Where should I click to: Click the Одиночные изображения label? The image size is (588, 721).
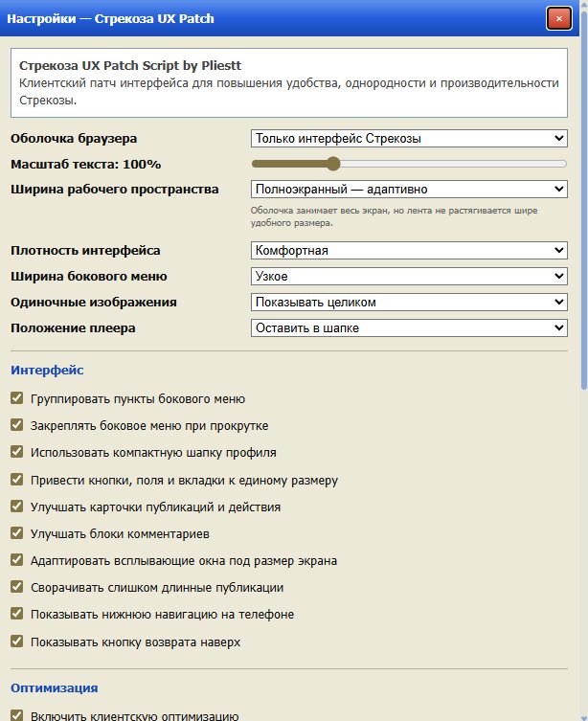coord(94,303)
